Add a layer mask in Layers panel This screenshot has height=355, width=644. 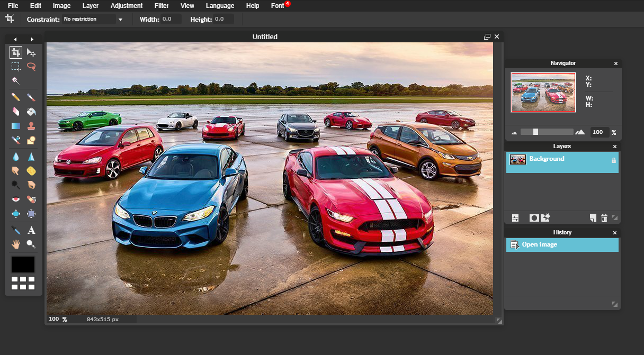(534, 218)
